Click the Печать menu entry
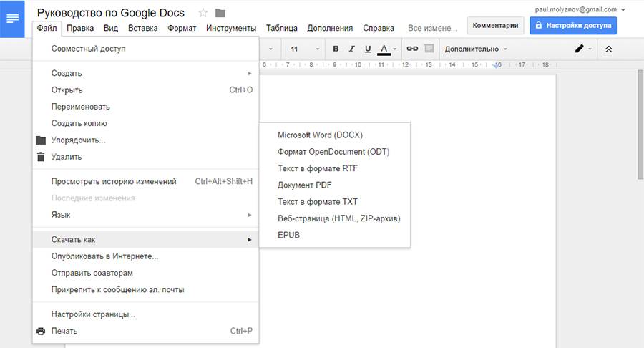Viewport: 644px width, 348px height. (x=64, y=331)
